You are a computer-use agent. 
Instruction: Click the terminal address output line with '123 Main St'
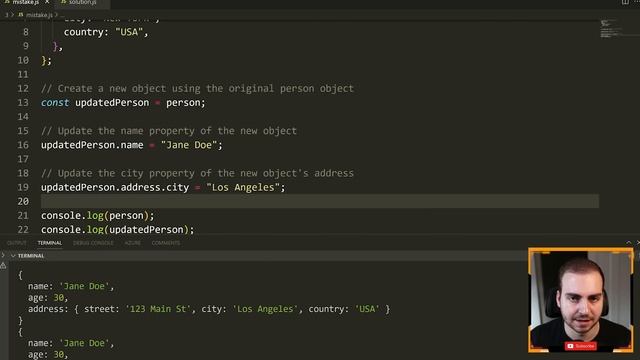209,309
